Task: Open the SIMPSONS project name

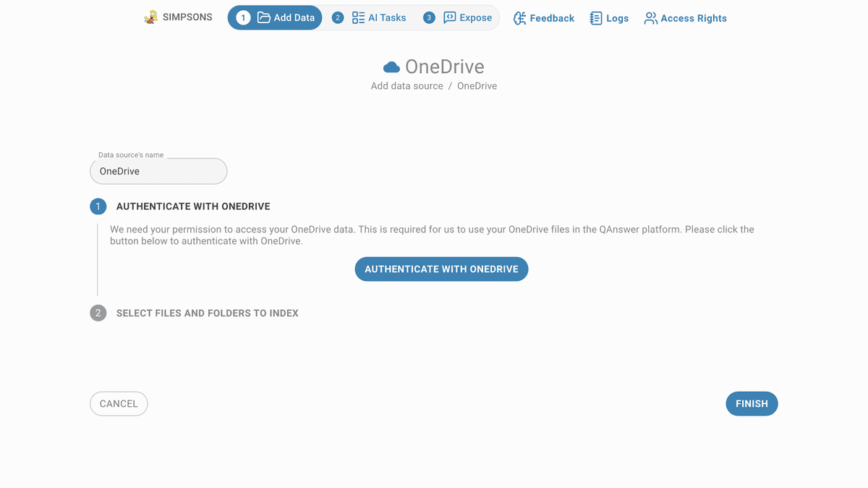Action: [x=187, y=17]
